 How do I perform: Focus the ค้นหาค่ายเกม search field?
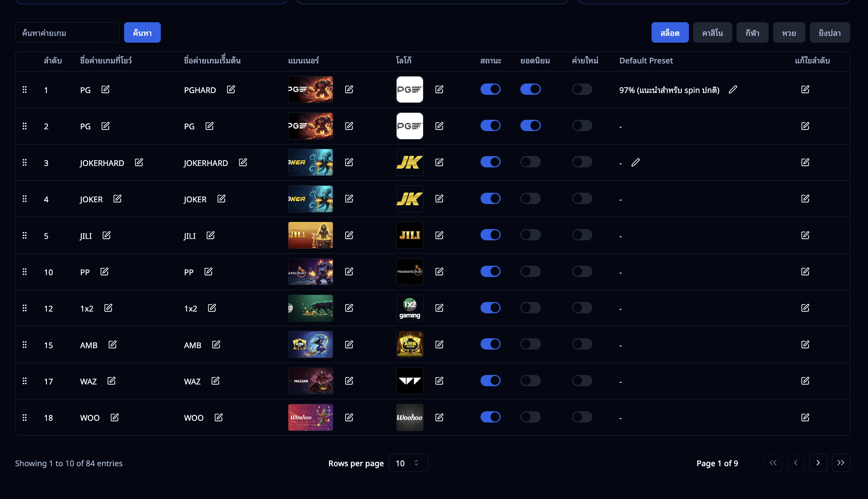point(67,33)
